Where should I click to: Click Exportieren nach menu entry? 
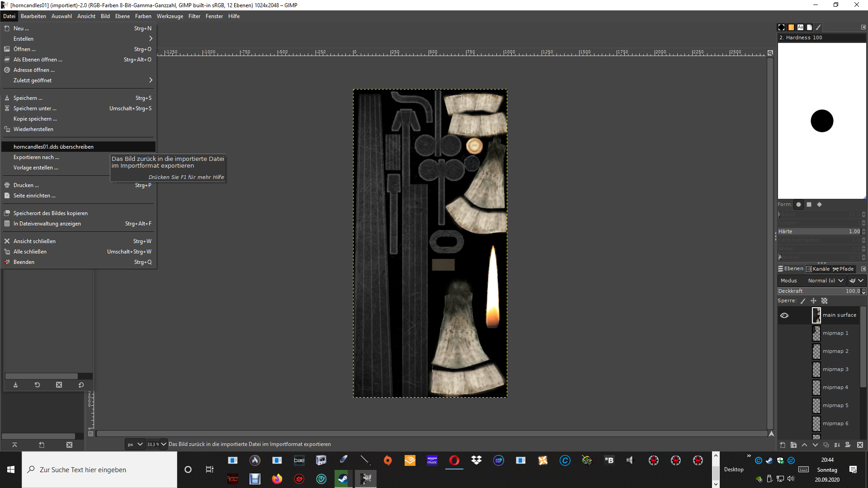[36, 157]
